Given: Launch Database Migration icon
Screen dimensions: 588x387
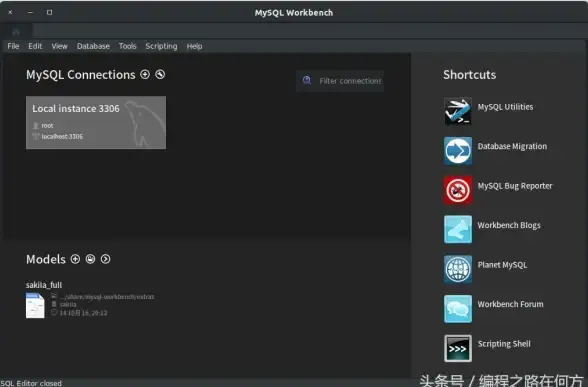Looking at the screenshot, I should coord(458,151).
